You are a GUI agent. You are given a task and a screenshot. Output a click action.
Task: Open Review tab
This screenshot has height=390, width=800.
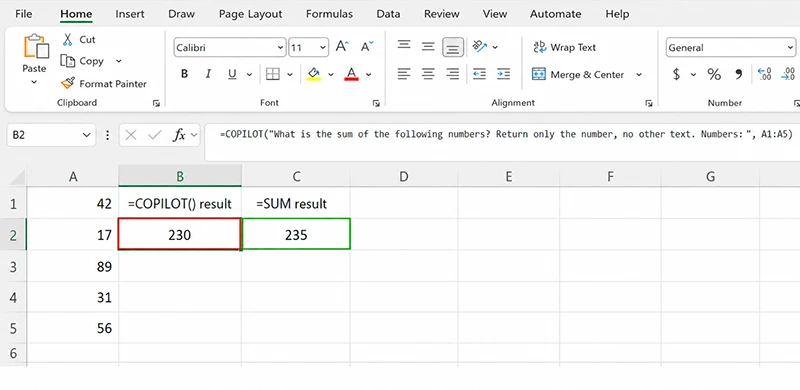[x=441, y=14]
